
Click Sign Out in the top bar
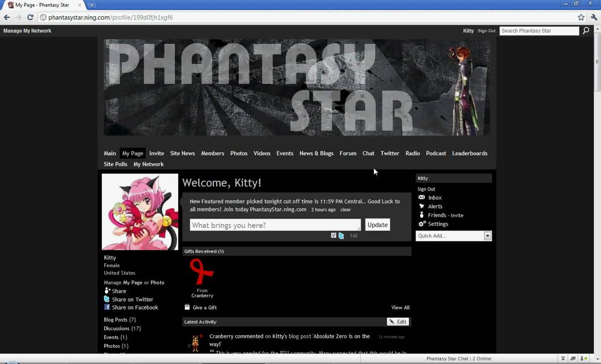[486, 31]
